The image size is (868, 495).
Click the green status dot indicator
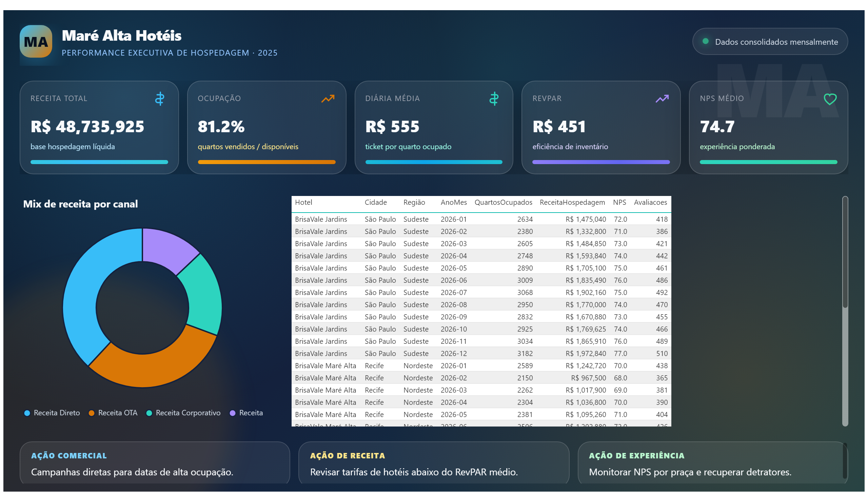tap(706, 41)
